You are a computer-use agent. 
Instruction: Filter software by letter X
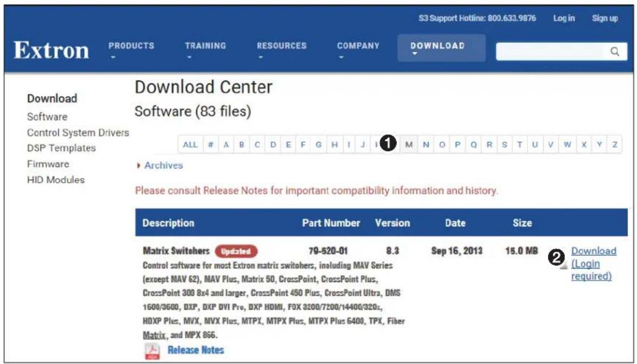(584, 144)
